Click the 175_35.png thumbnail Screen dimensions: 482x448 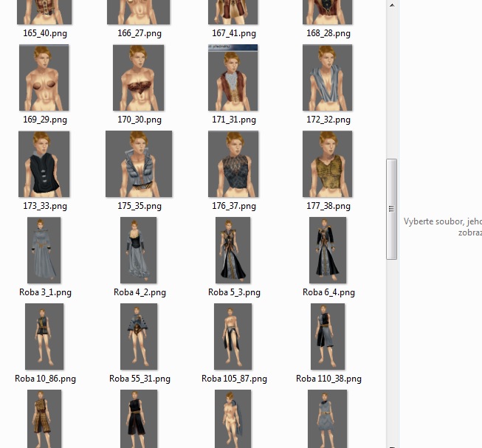(x=139, y=164)
